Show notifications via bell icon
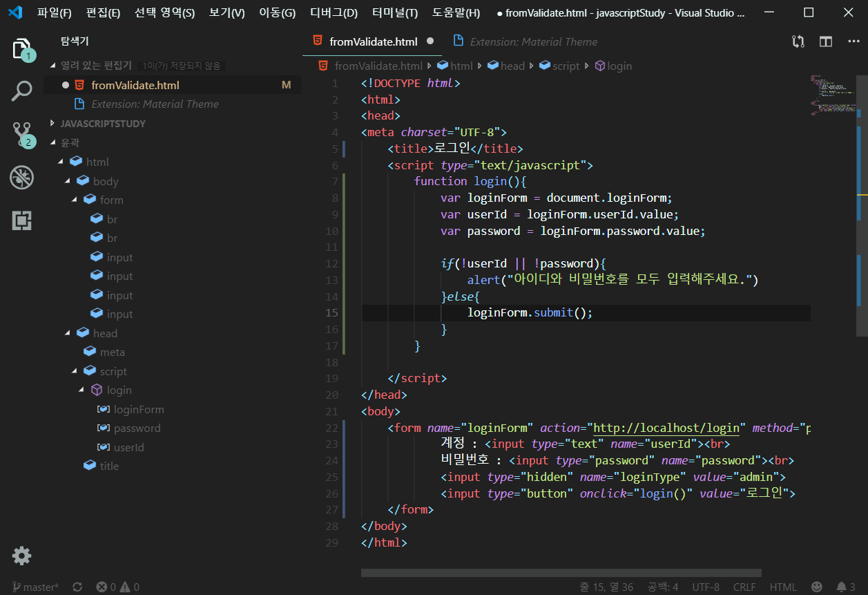This screenshot has height=595, width=868. pyautogui.click(x=846, y=587)
